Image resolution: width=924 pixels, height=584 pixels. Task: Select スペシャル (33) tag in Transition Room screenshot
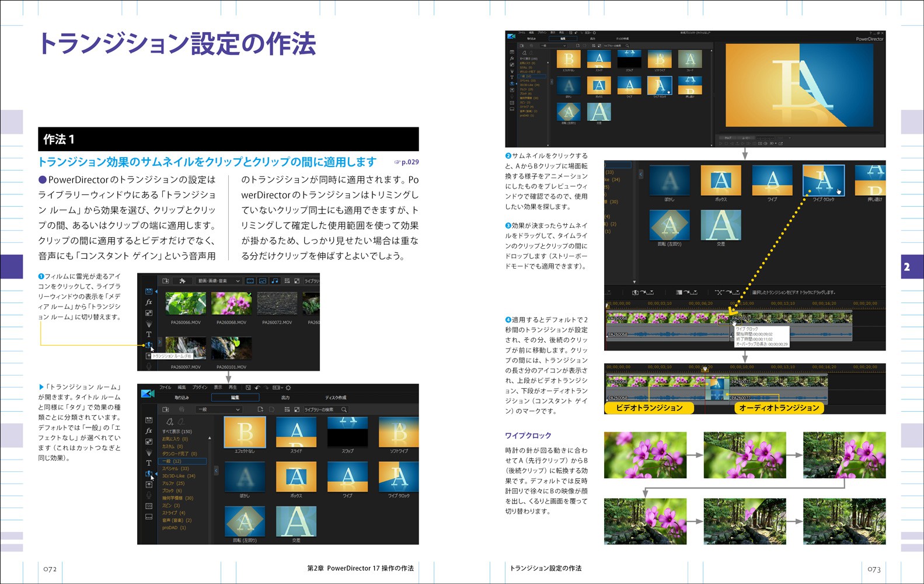pos(176,469)
